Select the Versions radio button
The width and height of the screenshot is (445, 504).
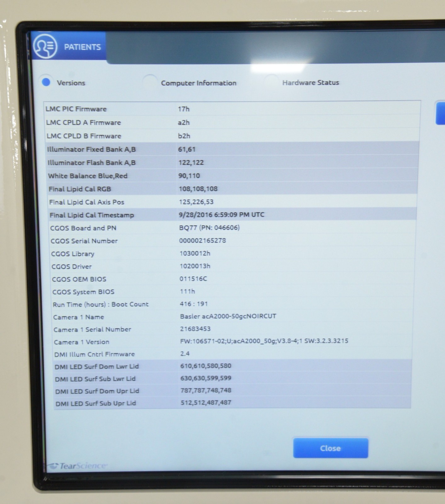point(46,82)
